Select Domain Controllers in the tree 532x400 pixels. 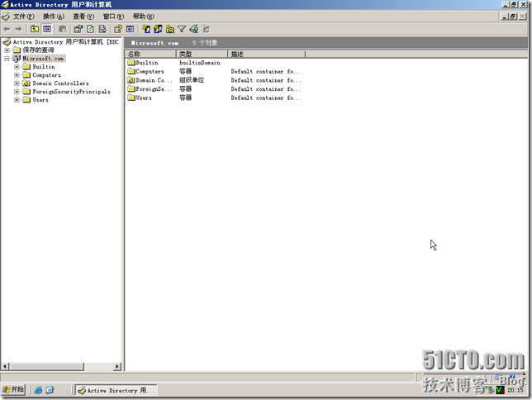(60, 83)
